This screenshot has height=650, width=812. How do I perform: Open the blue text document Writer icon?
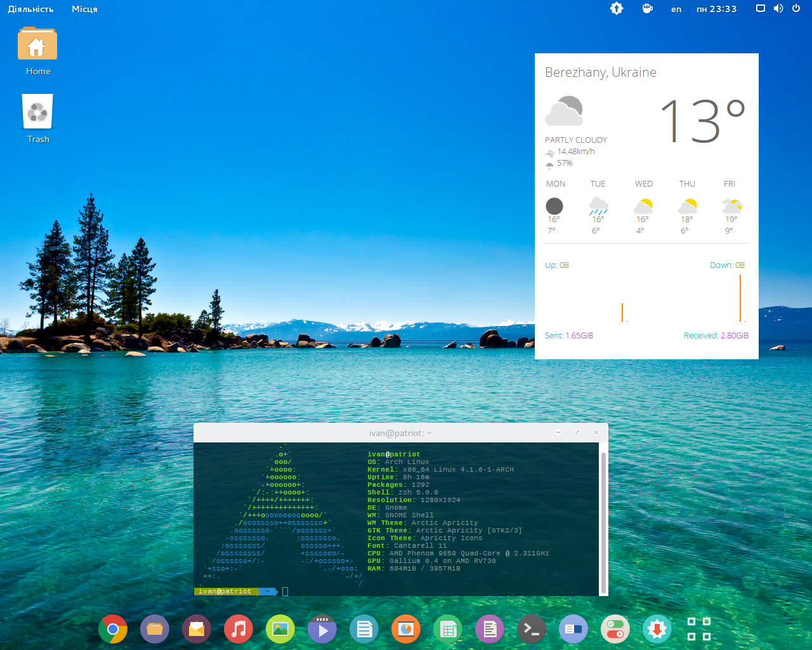364,629
